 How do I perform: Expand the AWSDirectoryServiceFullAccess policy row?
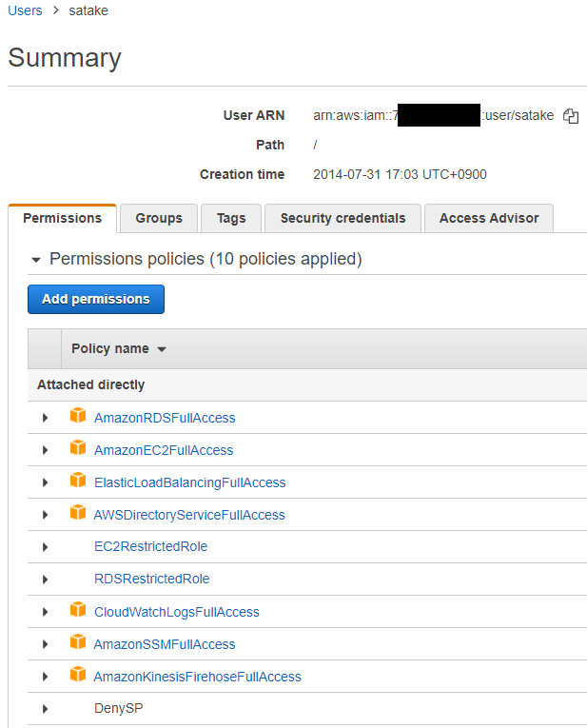(45, 515)
